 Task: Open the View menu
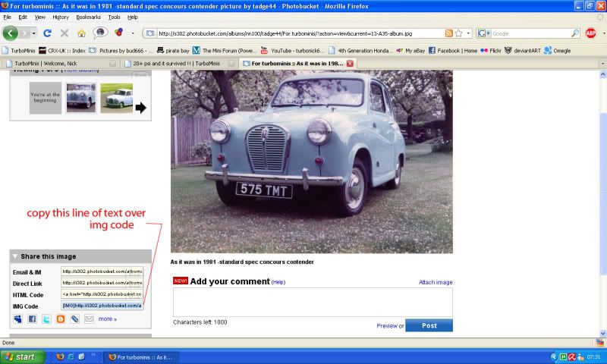tap(40, 17)
